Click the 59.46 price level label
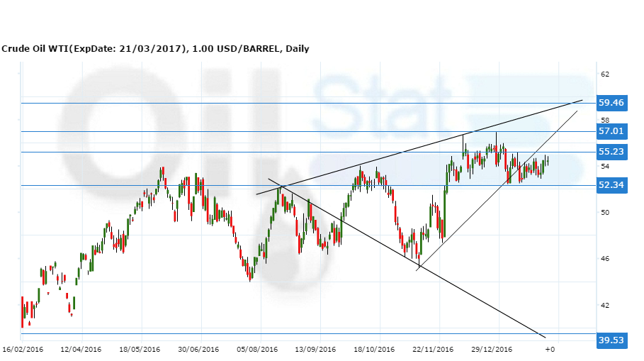The width and height of the screenshot is (644, 361). pos(611,103)
